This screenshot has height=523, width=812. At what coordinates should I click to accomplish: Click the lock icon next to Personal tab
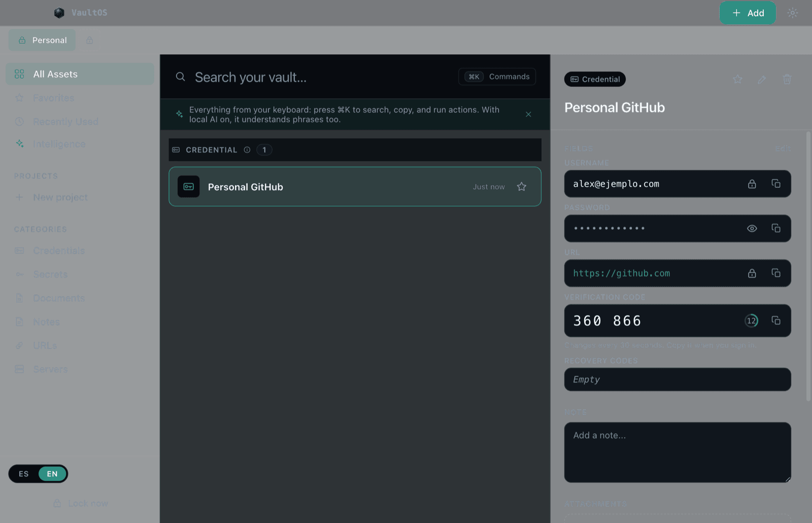(89, 40)
